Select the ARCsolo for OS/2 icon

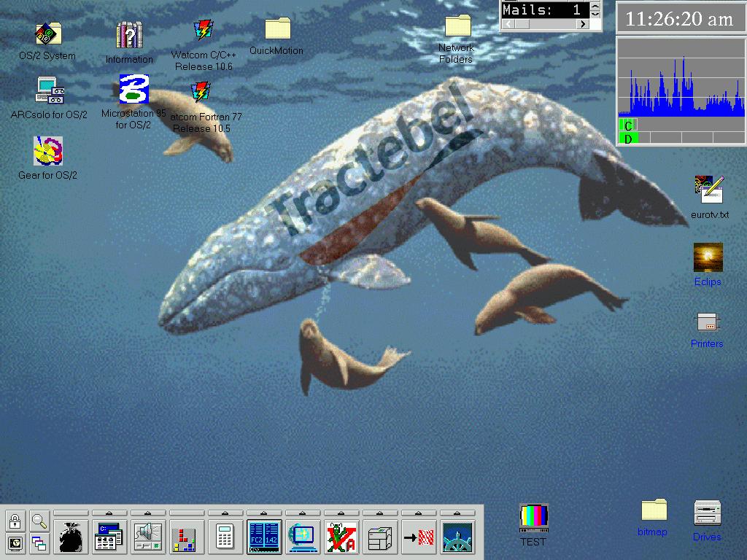click(50, 90)
